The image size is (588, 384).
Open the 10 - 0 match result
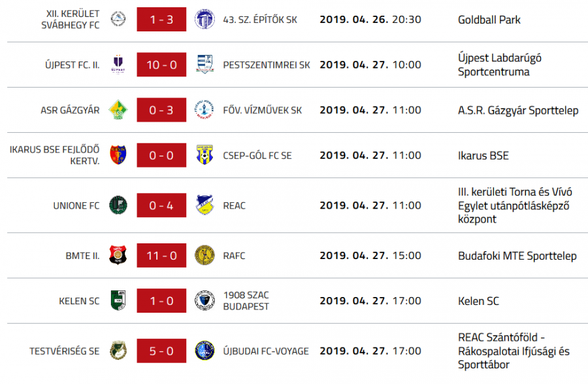tap(161, 65)
